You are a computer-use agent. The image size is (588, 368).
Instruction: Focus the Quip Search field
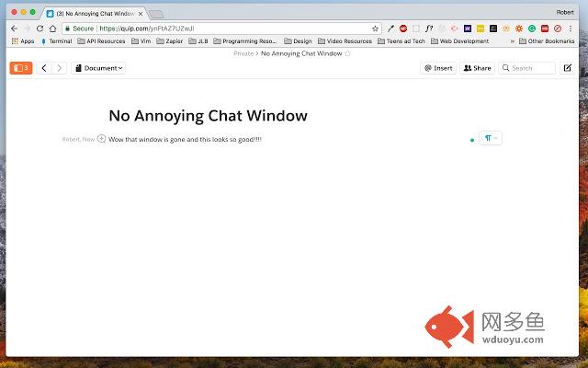pyautogui.click(x=526, y=68)
